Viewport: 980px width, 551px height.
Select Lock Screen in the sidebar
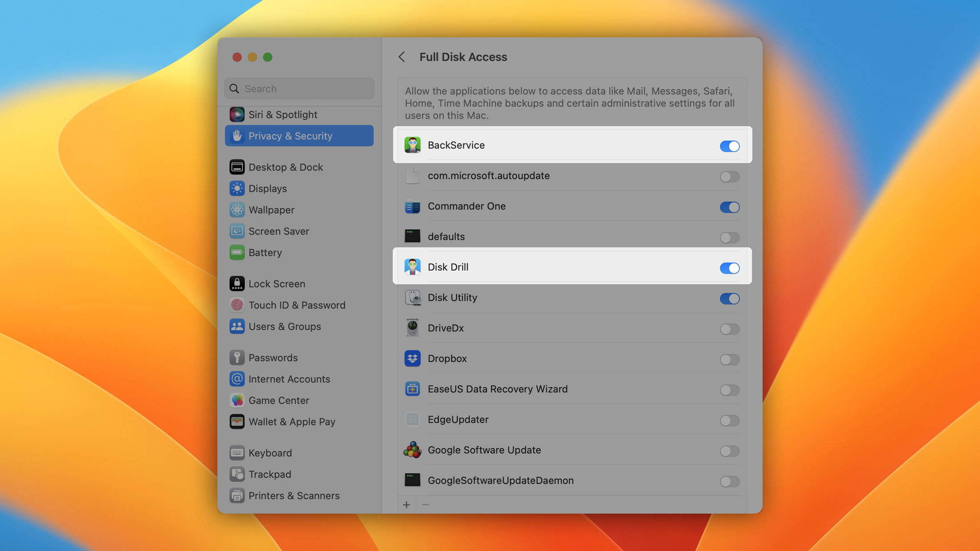click(x=299, y=284)
